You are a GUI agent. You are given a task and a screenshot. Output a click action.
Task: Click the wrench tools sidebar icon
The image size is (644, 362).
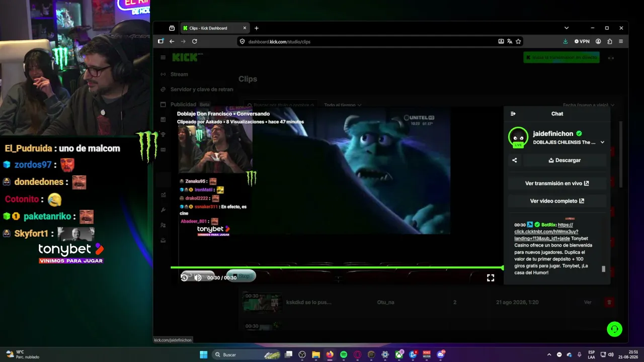(163, 210)
